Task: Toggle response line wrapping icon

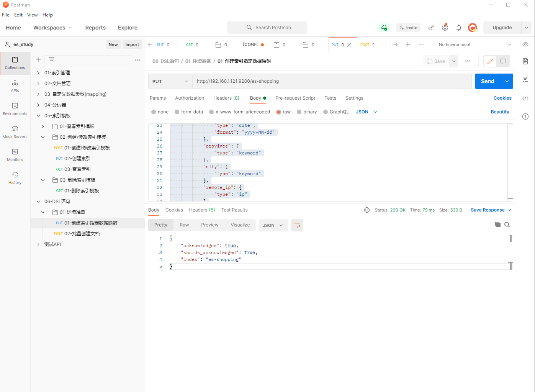Action: (x=297, y=225)
